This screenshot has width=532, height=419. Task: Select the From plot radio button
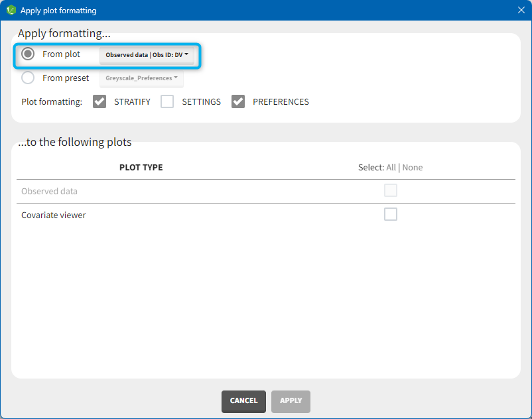point(28,54)
